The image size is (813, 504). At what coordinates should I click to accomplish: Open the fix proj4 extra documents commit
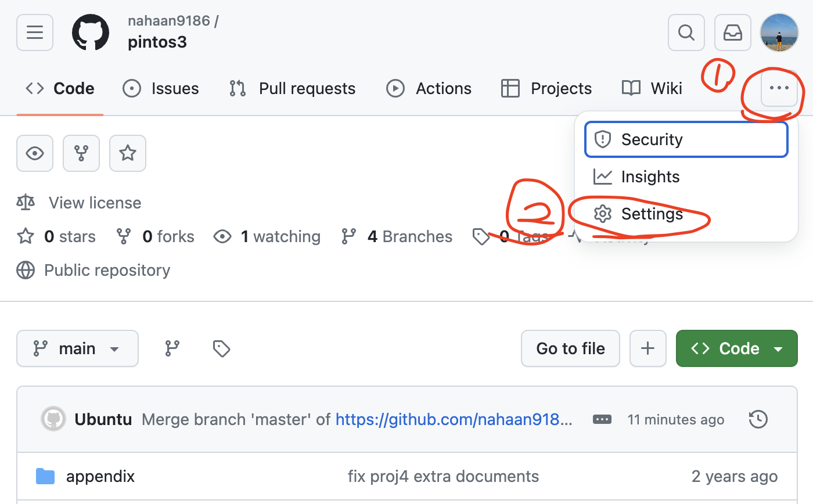point(443,477)
